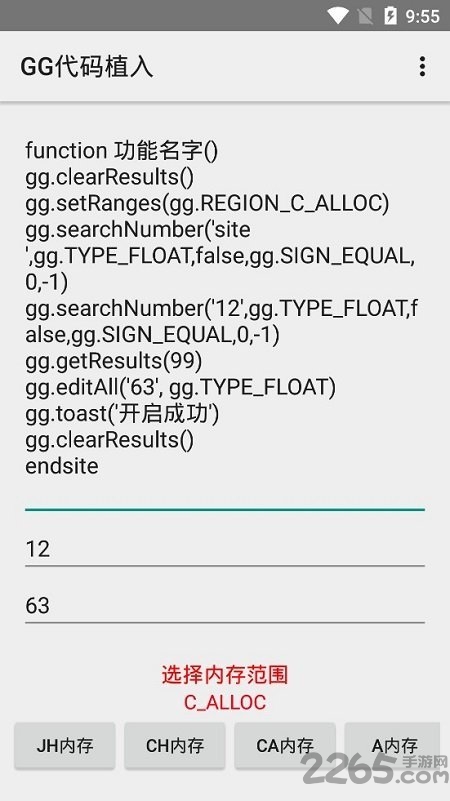Place cursor on gg.getResults(99) line
450x801 pixels.
114,361
